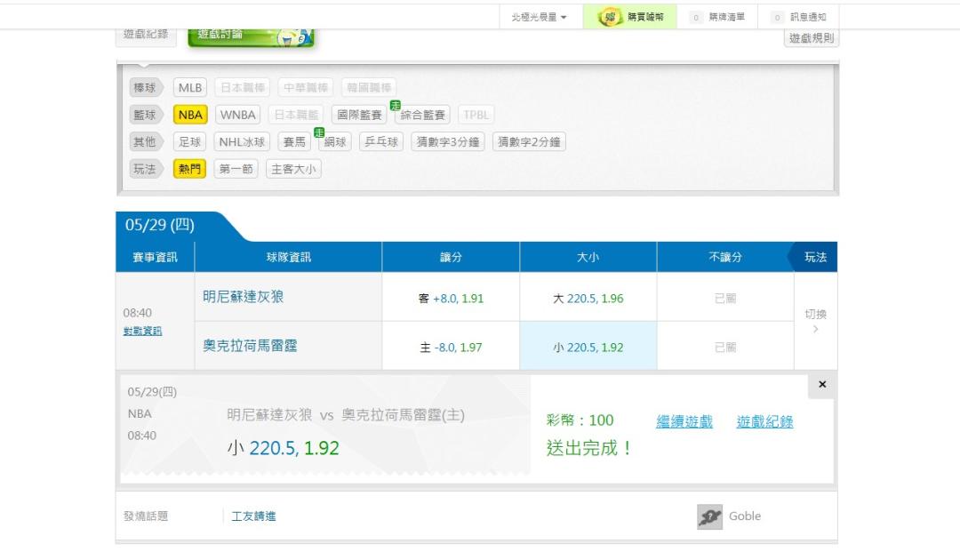Close the bet confirmation panel
The height and width of the screenshot is (560, 960).
coord(822,384)
